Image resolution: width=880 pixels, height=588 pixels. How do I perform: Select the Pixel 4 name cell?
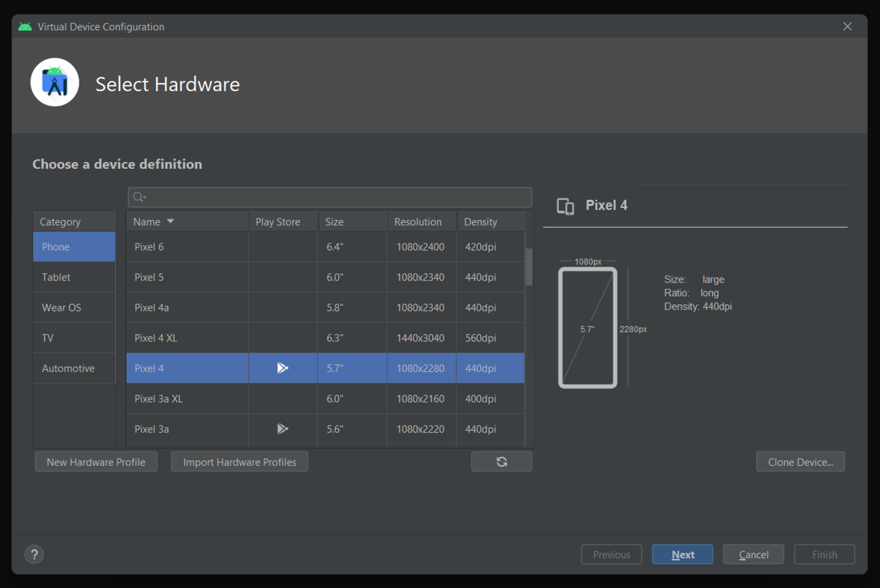coord(187,368)
